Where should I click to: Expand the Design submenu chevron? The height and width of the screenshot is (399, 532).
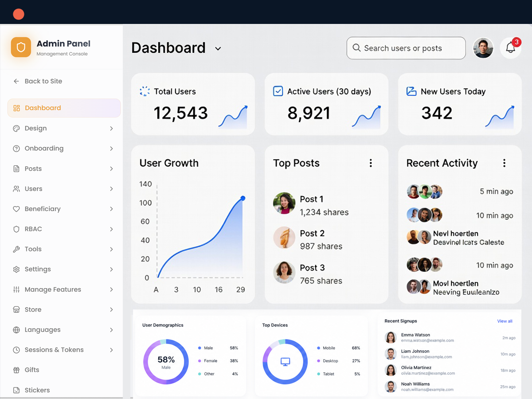111,129
